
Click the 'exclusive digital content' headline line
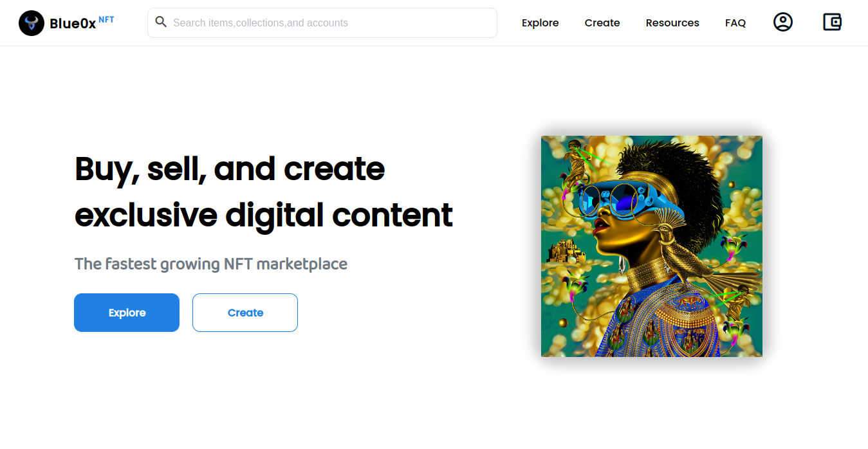pyautogui.click(x=264, y=215)
